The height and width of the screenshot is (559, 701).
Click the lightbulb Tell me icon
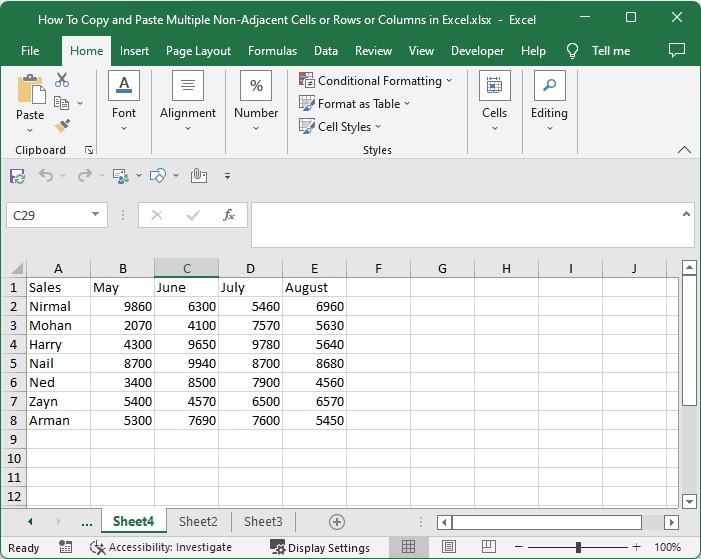tap(573, 51)
